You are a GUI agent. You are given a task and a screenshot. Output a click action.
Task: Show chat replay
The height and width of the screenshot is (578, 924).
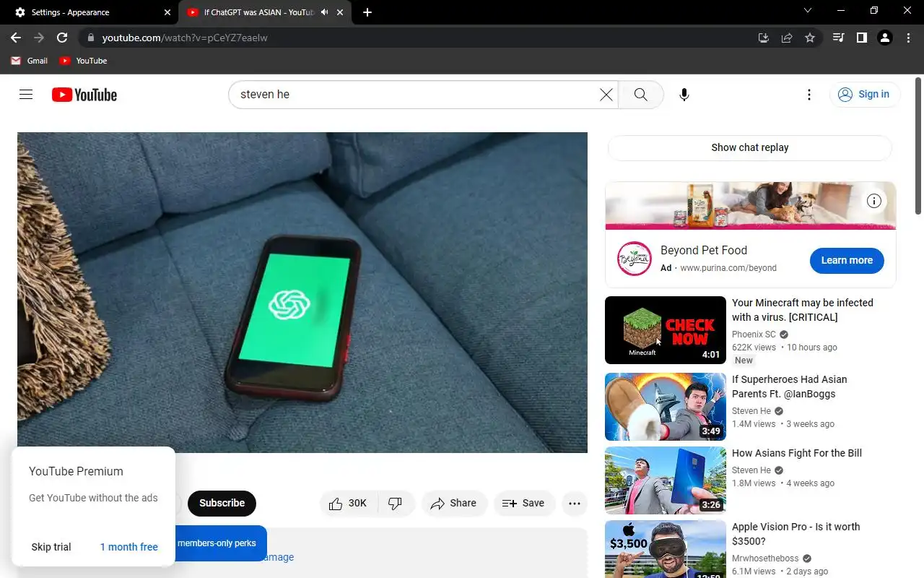tap(750, 147)
